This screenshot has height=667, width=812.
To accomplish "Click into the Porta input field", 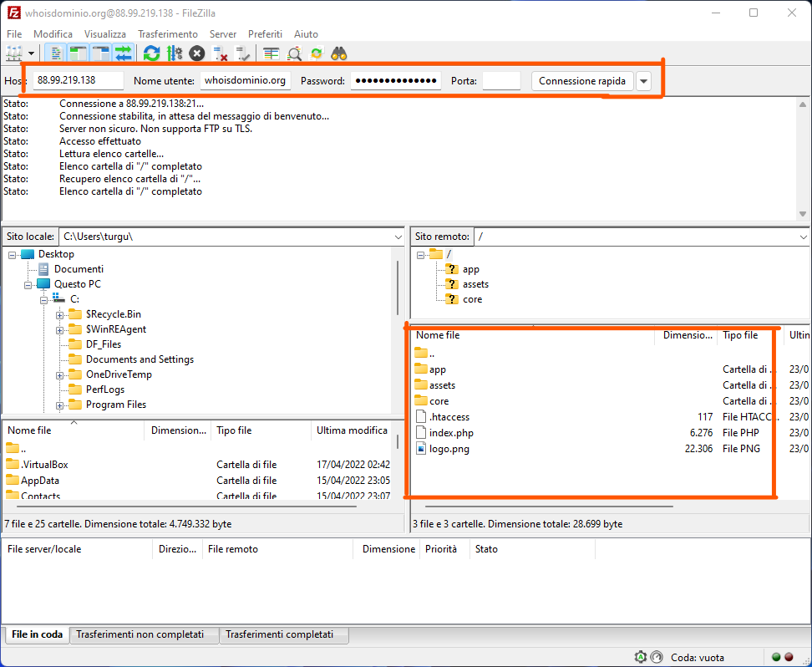I will coord(501,81).
